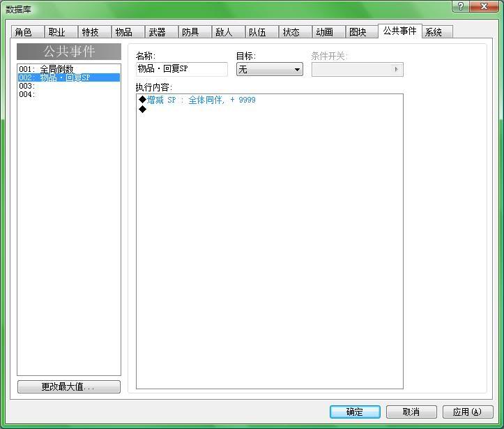This screenshot has width=504, height=429.
Task: Click the disabled 条件开关 field
Action: pos(357,69)
